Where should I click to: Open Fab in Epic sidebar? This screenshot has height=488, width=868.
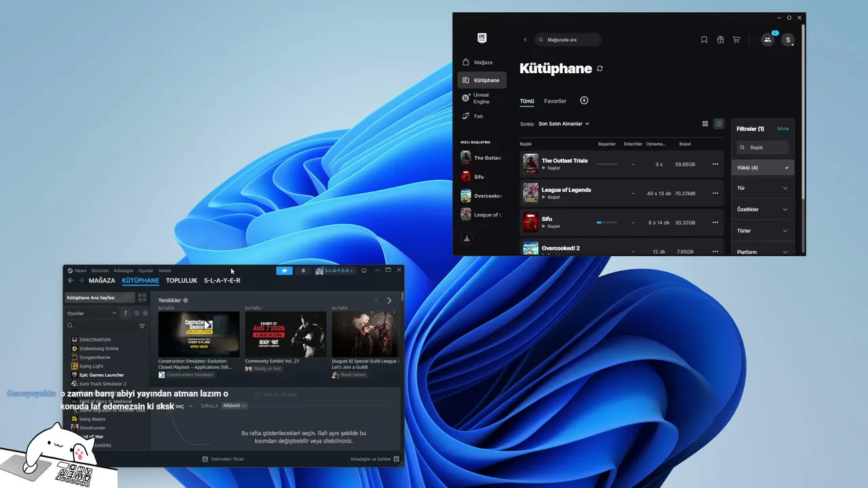[481, 116]
